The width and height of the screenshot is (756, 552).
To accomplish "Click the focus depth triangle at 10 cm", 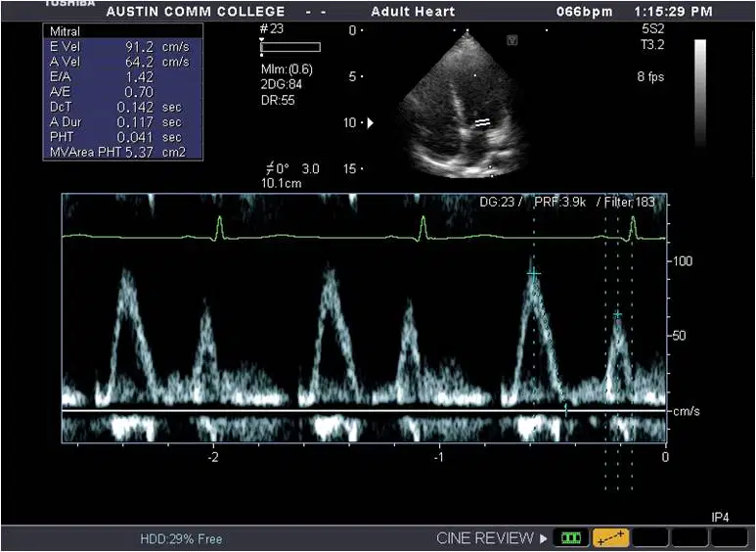I will coord(371,123).
